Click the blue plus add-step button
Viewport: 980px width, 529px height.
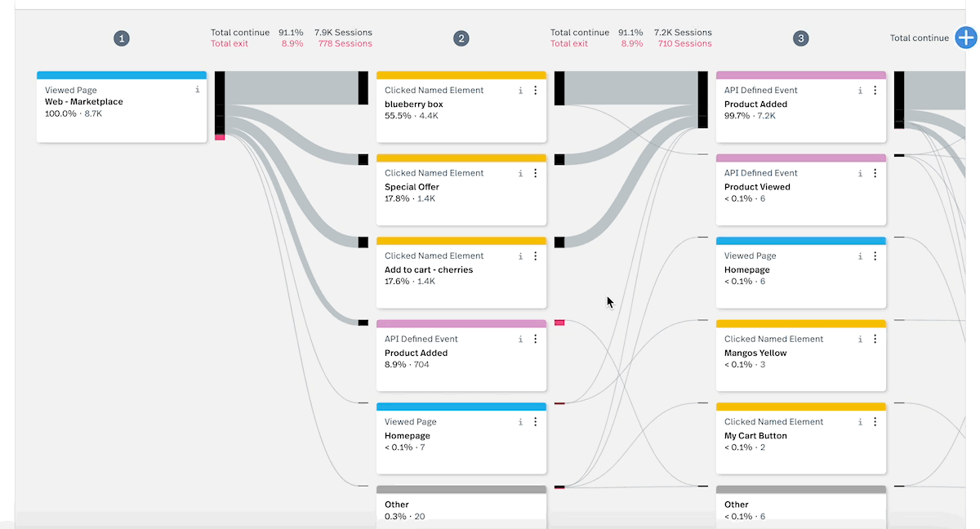pyautogui.click(x=966, y=38)
